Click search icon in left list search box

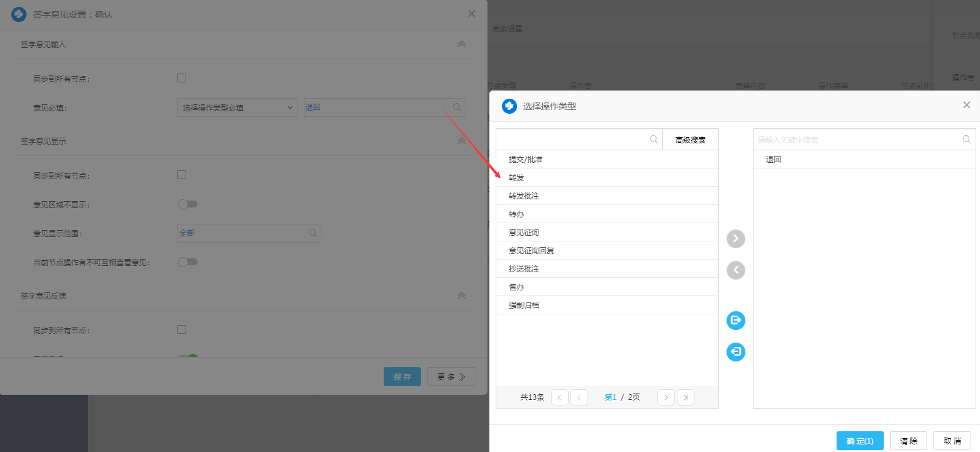[x=654, y=140]
